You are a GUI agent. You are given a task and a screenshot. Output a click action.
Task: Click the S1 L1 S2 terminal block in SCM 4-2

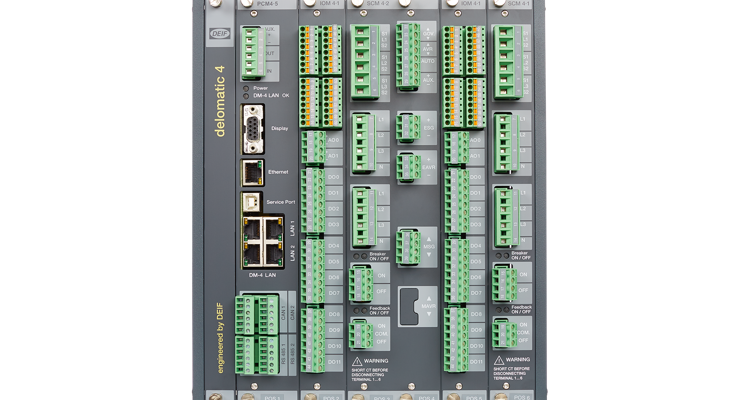[x=364, y=62]
